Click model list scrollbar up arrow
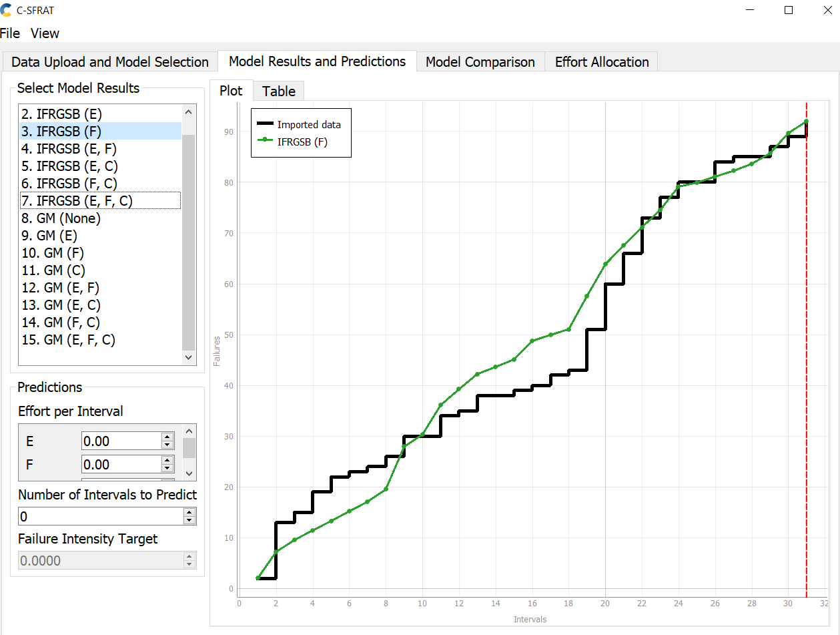 tap(189, 112)
